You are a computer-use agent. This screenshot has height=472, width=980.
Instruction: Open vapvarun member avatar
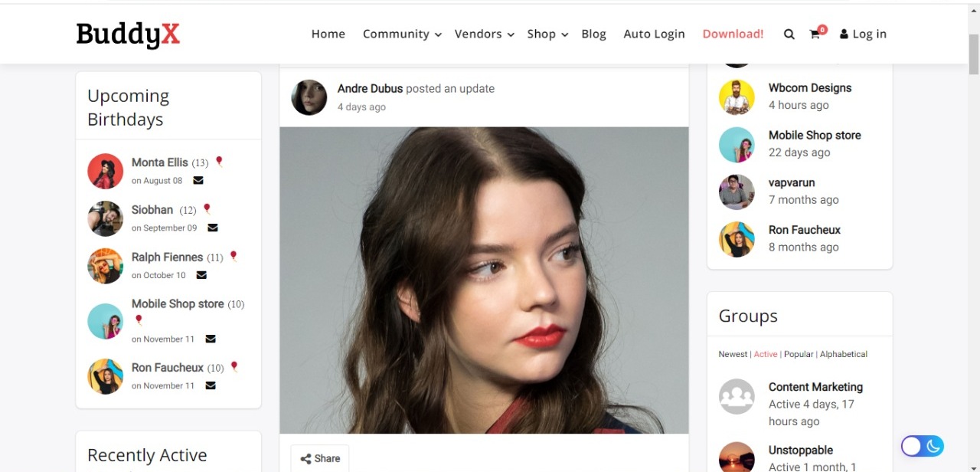point(737,192)
